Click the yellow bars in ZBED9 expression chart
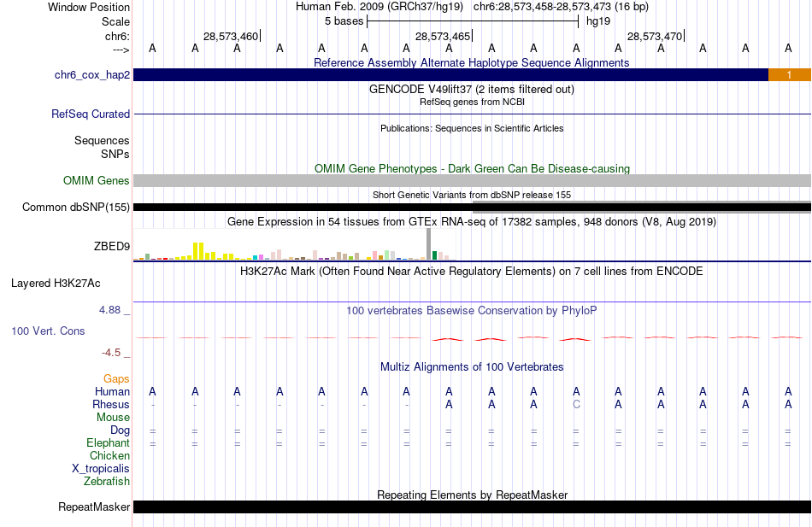The height and width of the screenshot is (527, 812). point(198,251)
